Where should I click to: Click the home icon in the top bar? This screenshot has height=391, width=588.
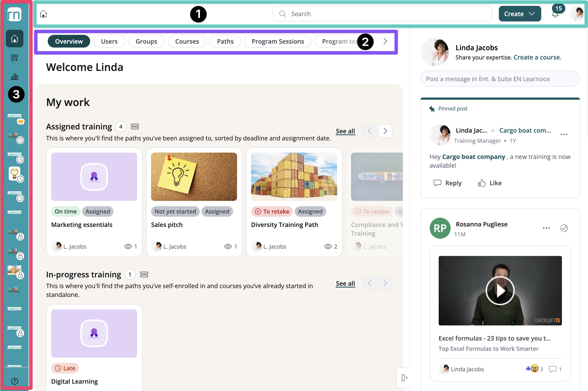pos(43,14)
